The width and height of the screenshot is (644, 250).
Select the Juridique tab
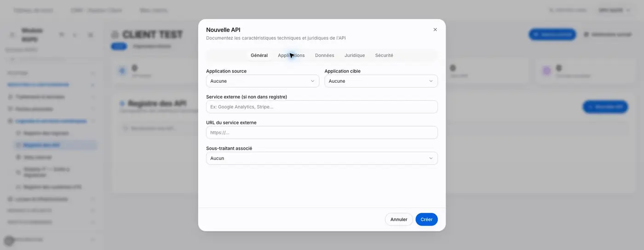click(355, 55)
